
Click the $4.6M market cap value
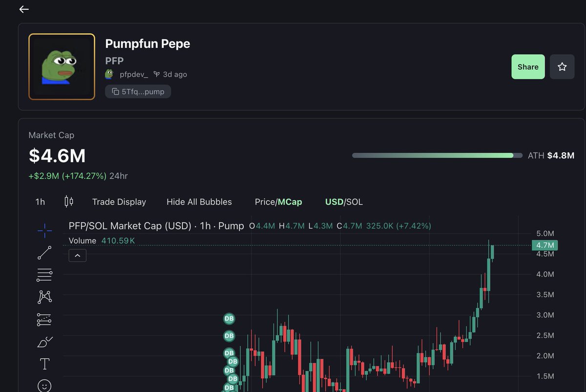coord(57,156)
